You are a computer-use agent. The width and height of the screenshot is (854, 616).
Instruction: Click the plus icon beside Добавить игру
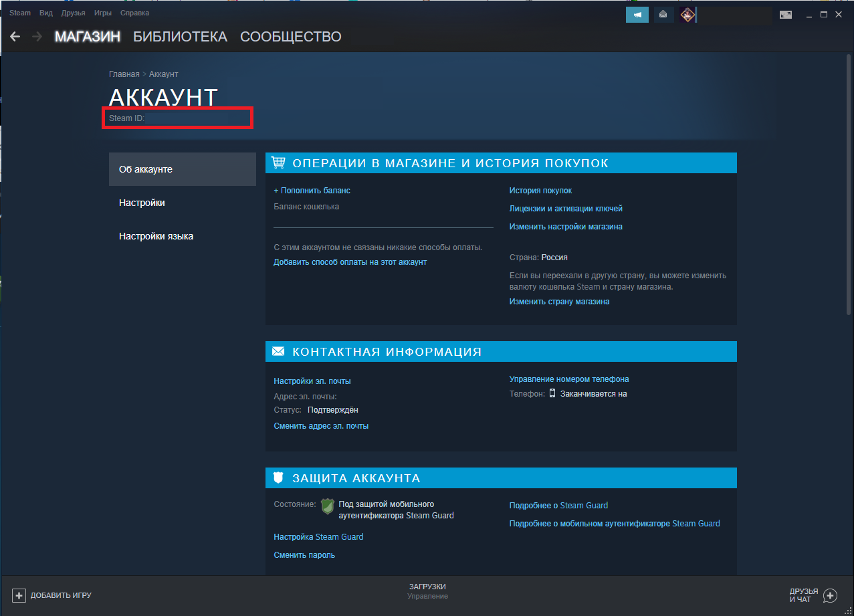[19, 595]
